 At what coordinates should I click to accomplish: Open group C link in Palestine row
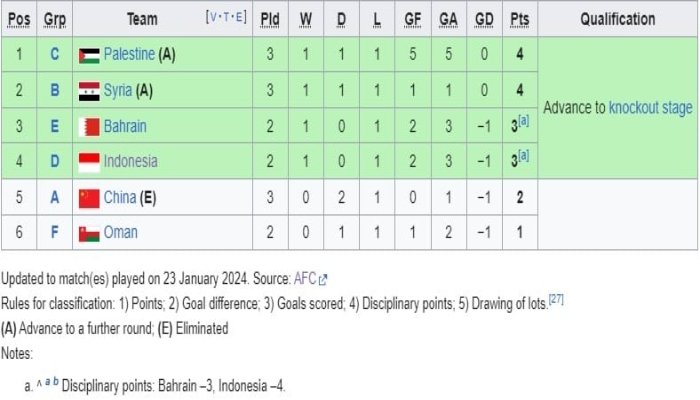pyautogui.click(x=54, y=54)
